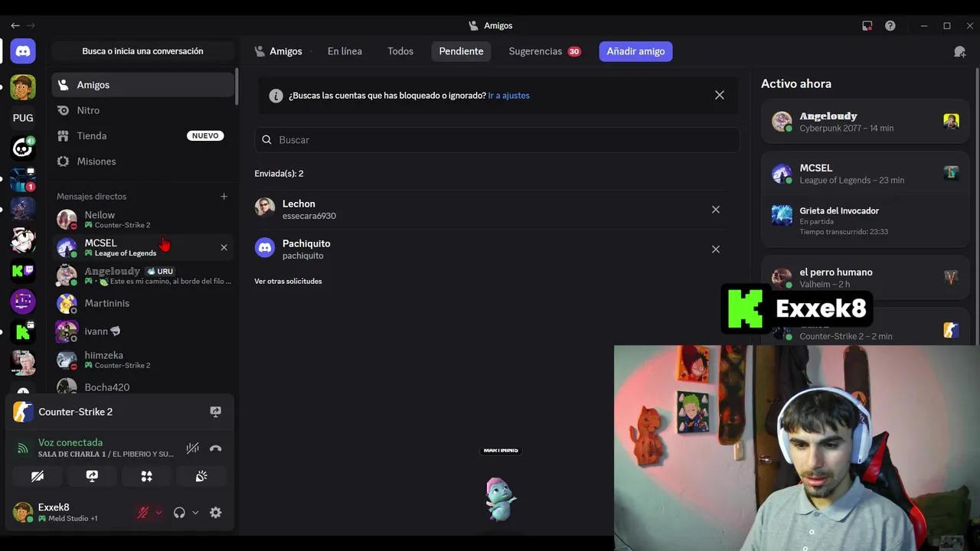Viewport: 980px width, 551px height.
Task: Create a new DM with plus icon
Action: click(224, 197)
